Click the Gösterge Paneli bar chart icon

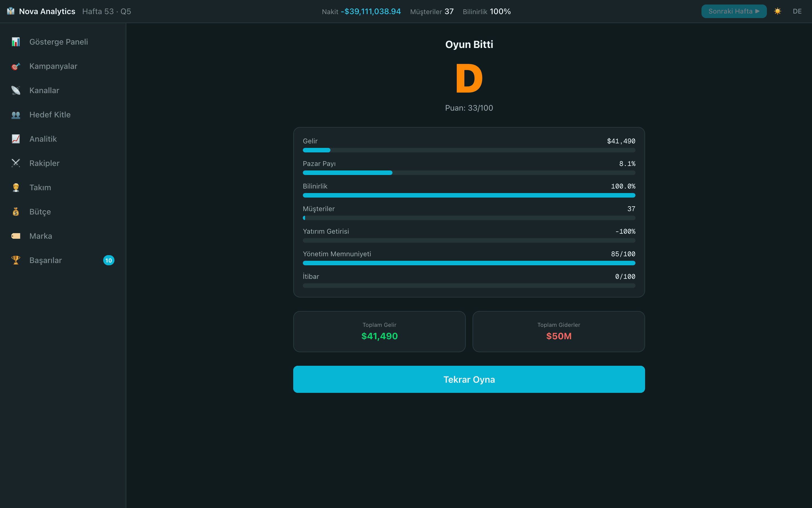click(16, 42)
